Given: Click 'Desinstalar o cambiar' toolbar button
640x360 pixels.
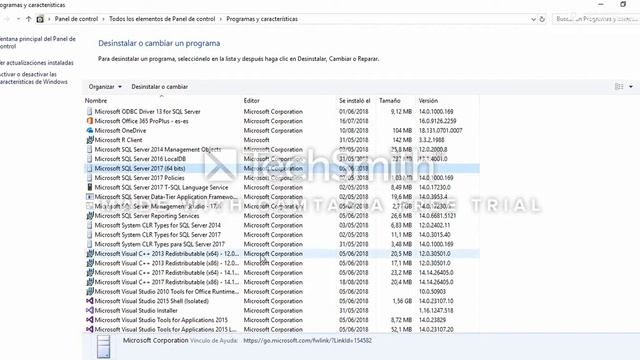Looking at the screenshot, I should (160, 87).
